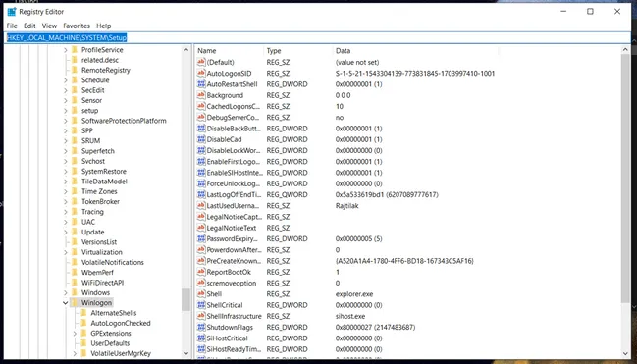The width and height of the screenshot is (637, 364).
Task: Open the File menu
Action: click(x=12, y=26)
